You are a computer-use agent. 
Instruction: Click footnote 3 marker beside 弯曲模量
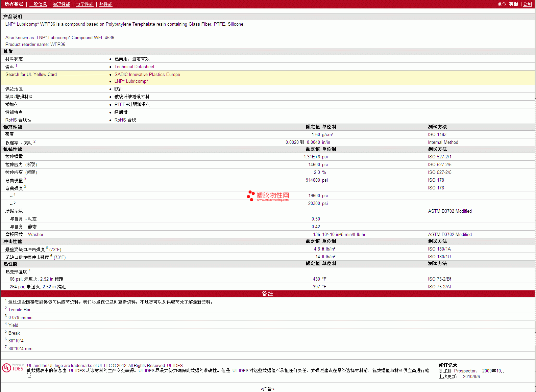[x=25, y=179]
